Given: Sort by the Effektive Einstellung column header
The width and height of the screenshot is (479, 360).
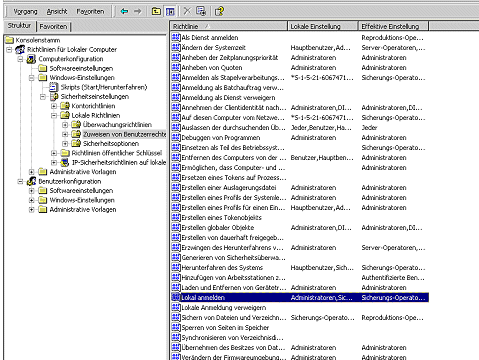Looking at the screenshot, I should pyautogui.click(x=393, y=26).
